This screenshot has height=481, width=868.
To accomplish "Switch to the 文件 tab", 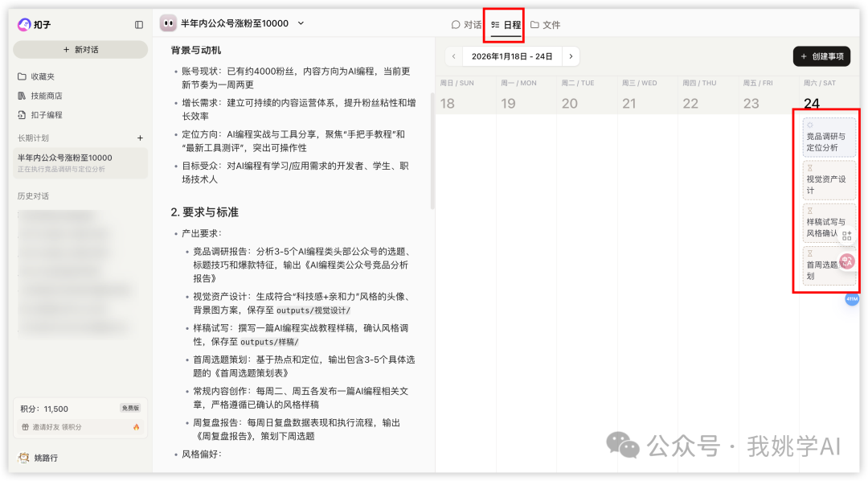I will click(x=546, y=25).
